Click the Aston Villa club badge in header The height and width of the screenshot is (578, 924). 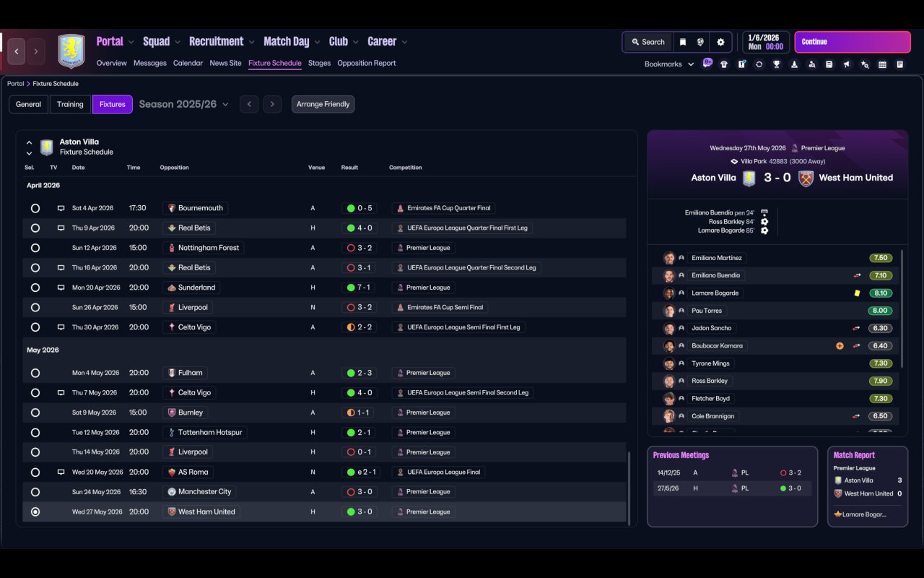(71, 51)
